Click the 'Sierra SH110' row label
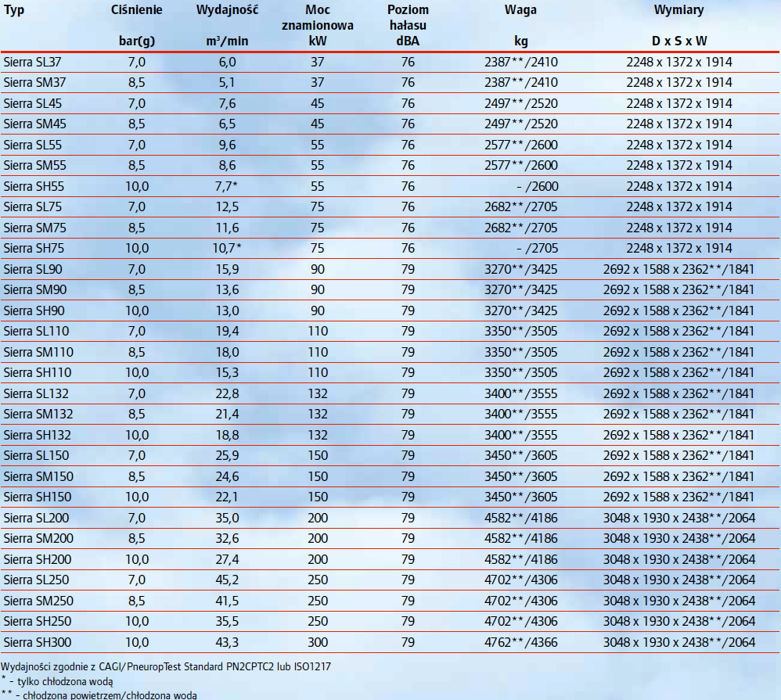Viewport: 781px width, 700px height. click(x=38, y=373)
